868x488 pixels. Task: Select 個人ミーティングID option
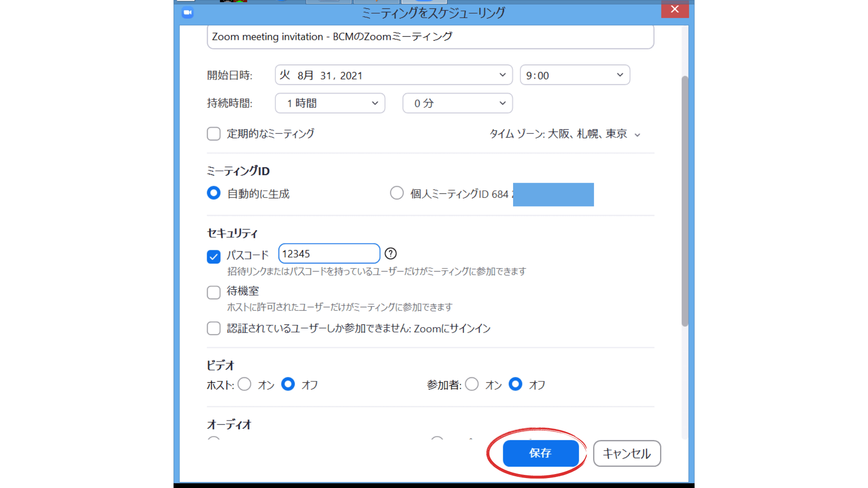point(396,193)
